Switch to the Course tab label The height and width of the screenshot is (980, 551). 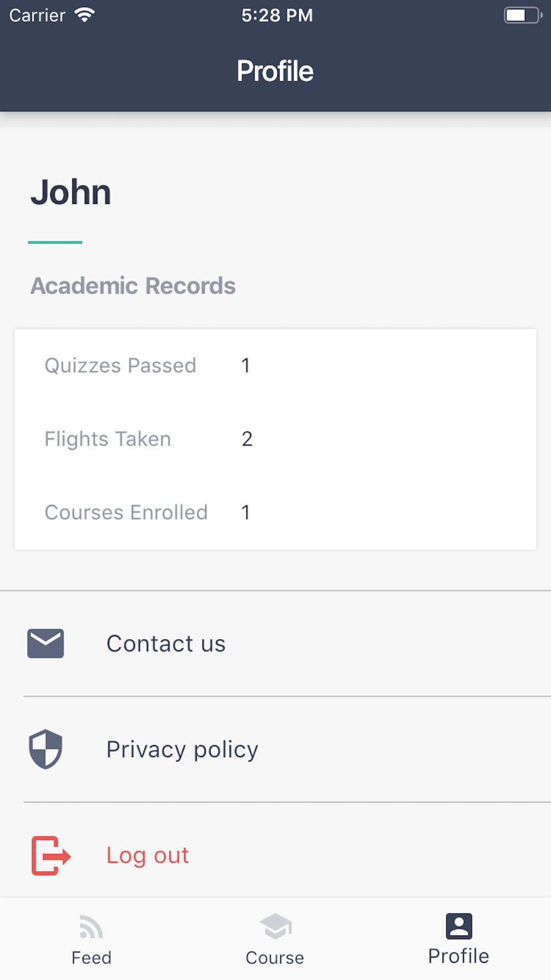pyautogui.click(x=275, y=958)
